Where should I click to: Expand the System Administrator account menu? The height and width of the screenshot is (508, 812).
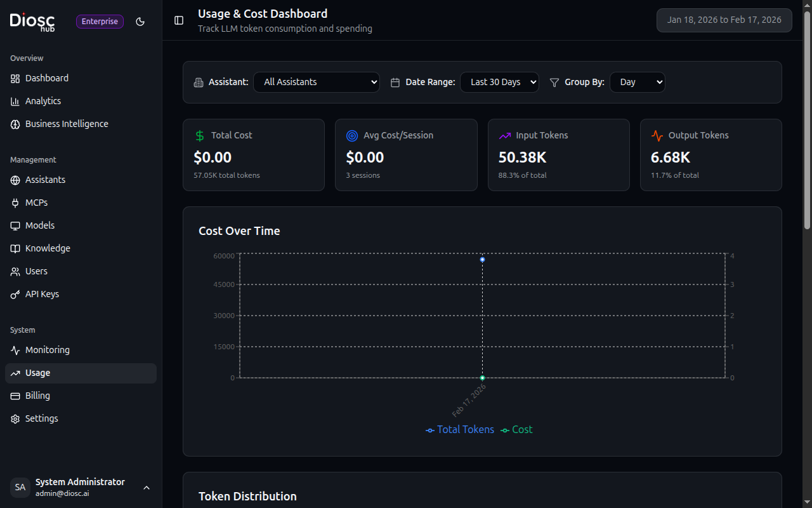click(x=80, y=487)
